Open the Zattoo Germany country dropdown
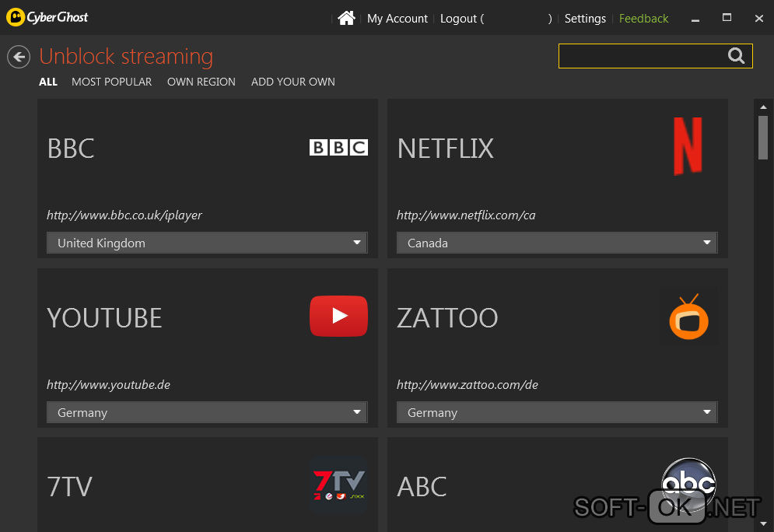 [557, 412]
